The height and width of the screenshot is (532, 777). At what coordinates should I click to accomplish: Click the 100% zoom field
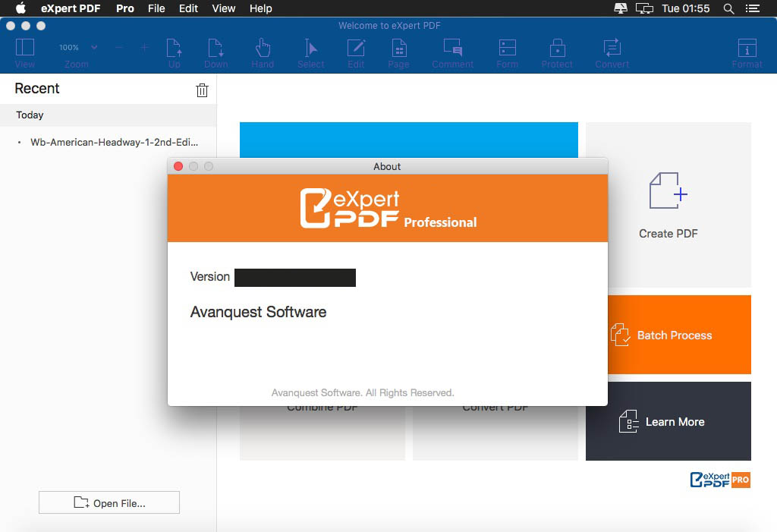tap(69, 47)
